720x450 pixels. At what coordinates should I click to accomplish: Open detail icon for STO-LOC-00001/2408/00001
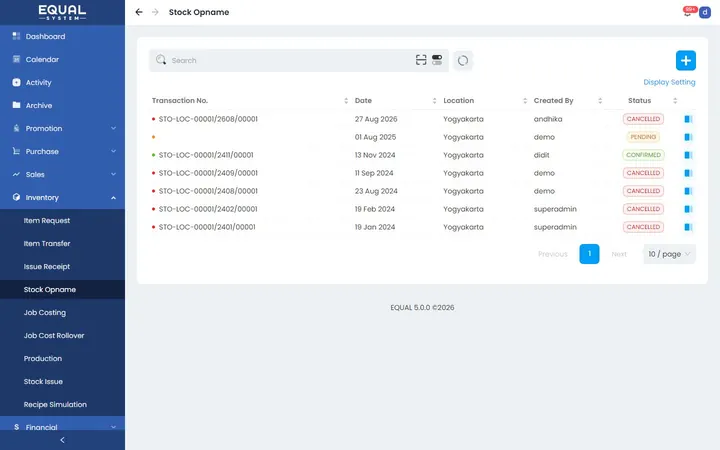tap(688, 191)
